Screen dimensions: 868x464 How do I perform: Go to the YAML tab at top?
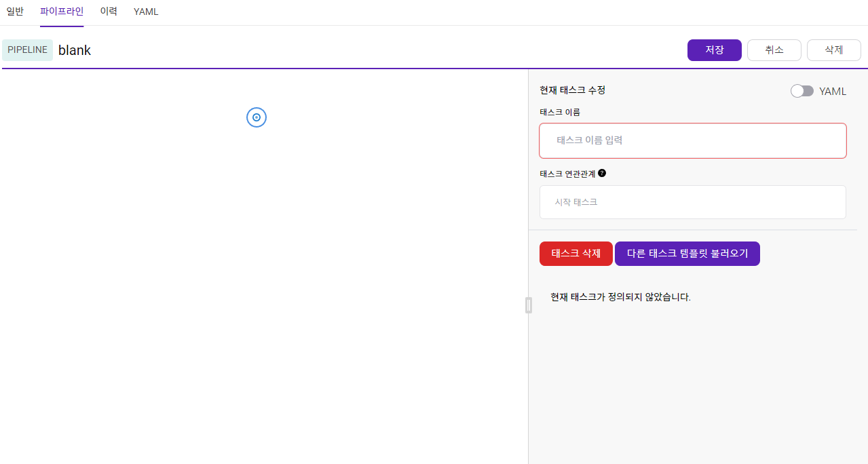click(x=146, y=12)
